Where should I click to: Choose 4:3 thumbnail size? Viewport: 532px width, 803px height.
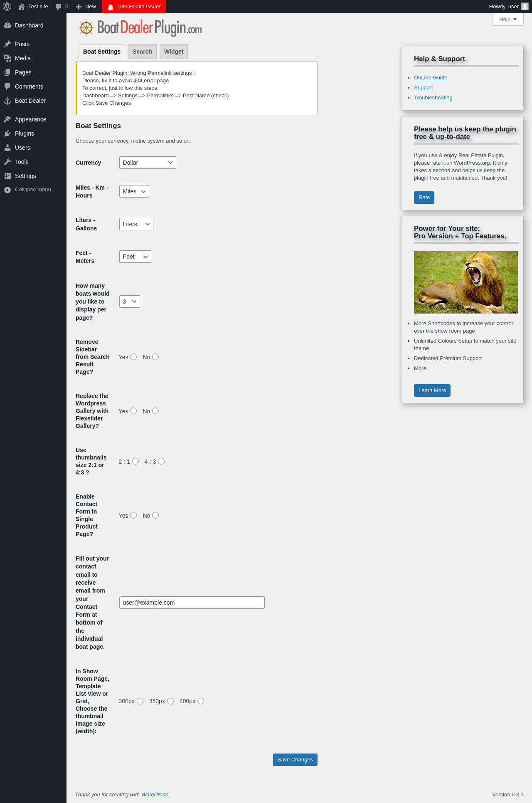point(161,461)
